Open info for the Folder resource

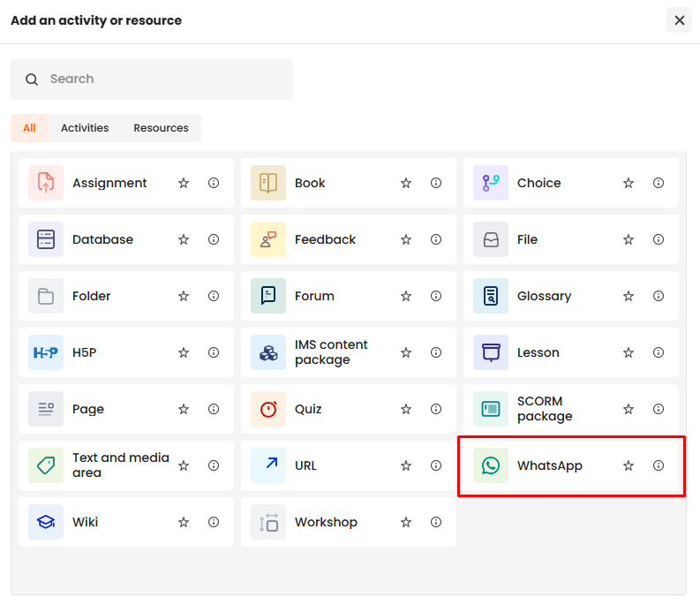coord(214,296)
